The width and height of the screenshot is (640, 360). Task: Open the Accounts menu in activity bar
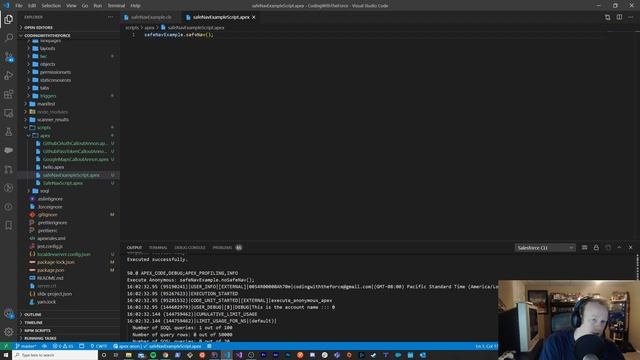pos(9,313)
